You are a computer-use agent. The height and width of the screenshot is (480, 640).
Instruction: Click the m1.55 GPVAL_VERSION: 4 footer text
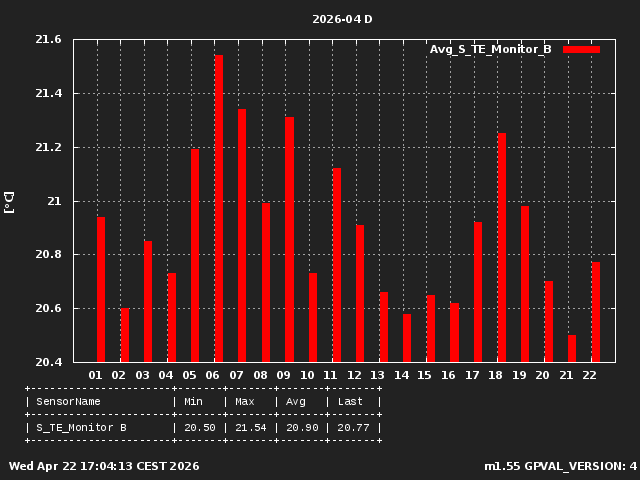click(x=560, y=466)
